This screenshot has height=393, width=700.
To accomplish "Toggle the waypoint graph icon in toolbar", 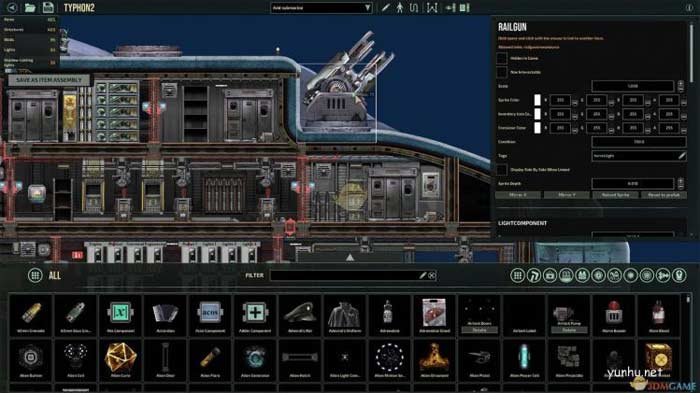I will click(x=432, y=8).
